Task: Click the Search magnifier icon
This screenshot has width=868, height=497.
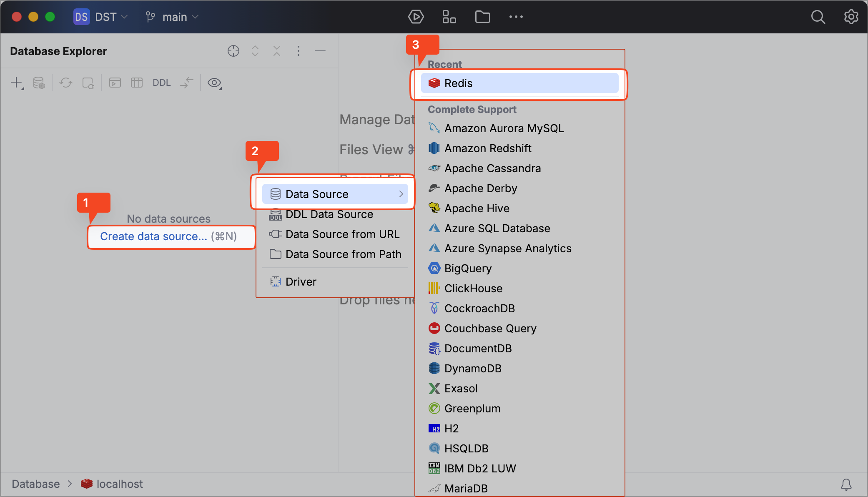Action: (x=818, y=17)
